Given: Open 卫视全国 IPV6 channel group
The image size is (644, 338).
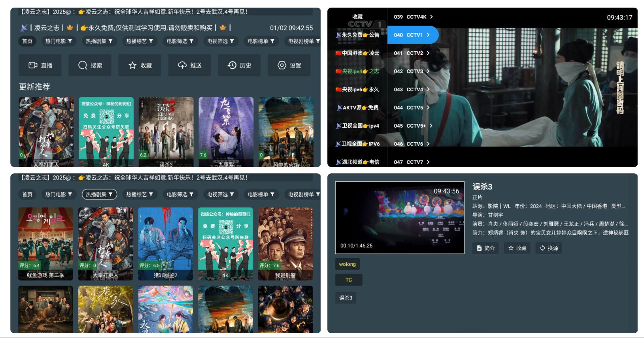Looking at the screenshot, I should 357,144.
